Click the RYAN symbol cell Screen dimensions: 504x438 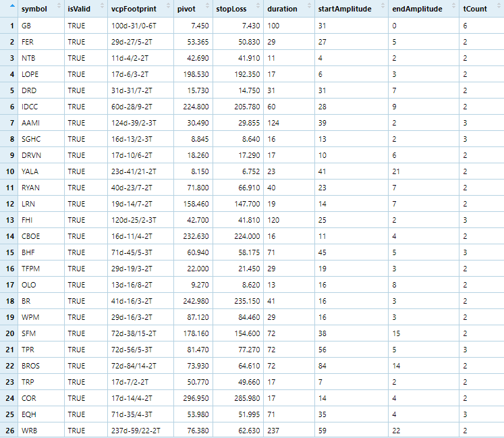click(x=41, y=188)
